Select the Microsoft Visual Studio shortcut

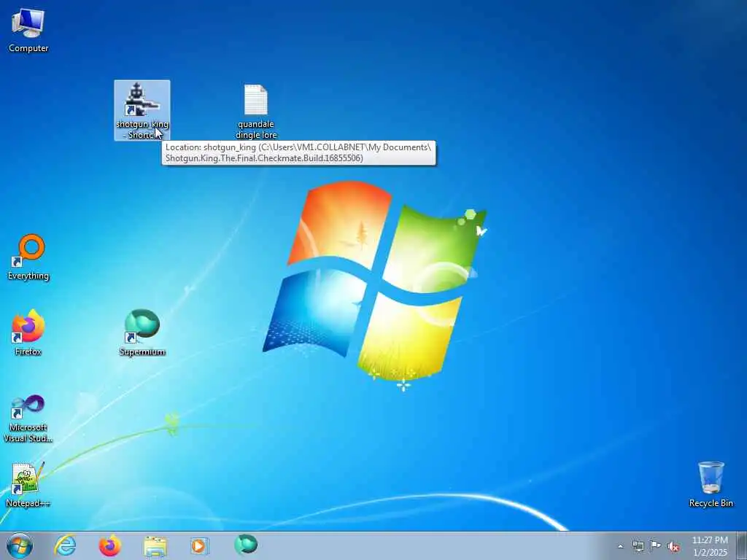pos(28,418)
